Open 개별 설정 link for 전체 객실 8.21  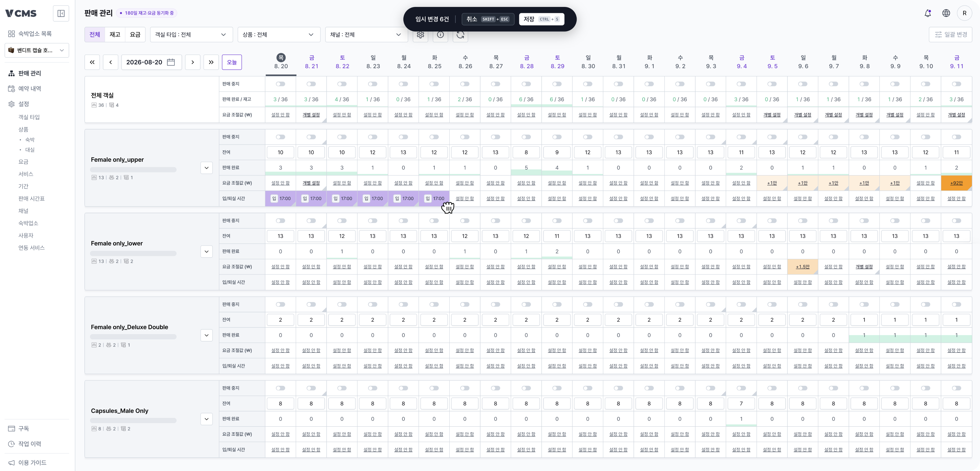311,115
